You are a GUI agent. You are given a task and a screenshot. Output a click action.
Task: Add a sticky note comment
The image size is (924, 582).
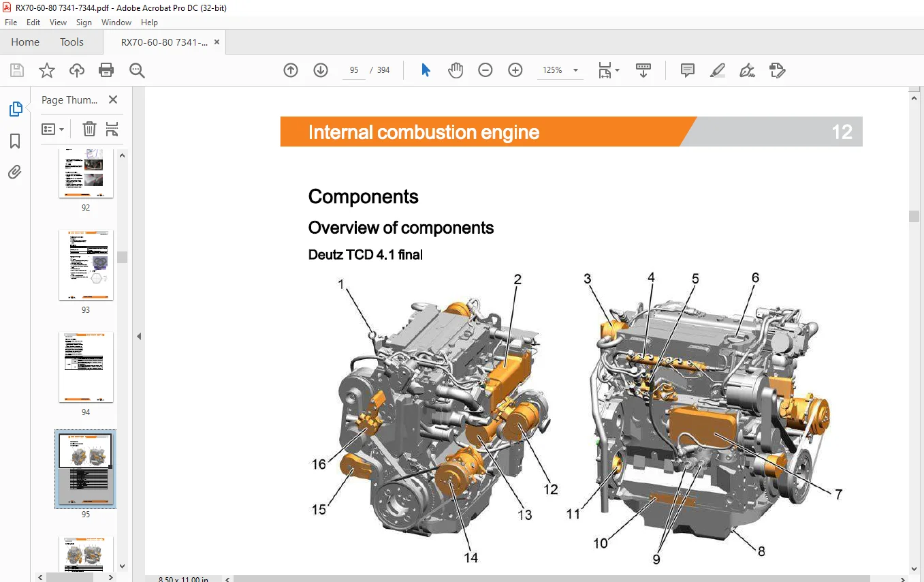pyautogui.click(x=688, y=70)
